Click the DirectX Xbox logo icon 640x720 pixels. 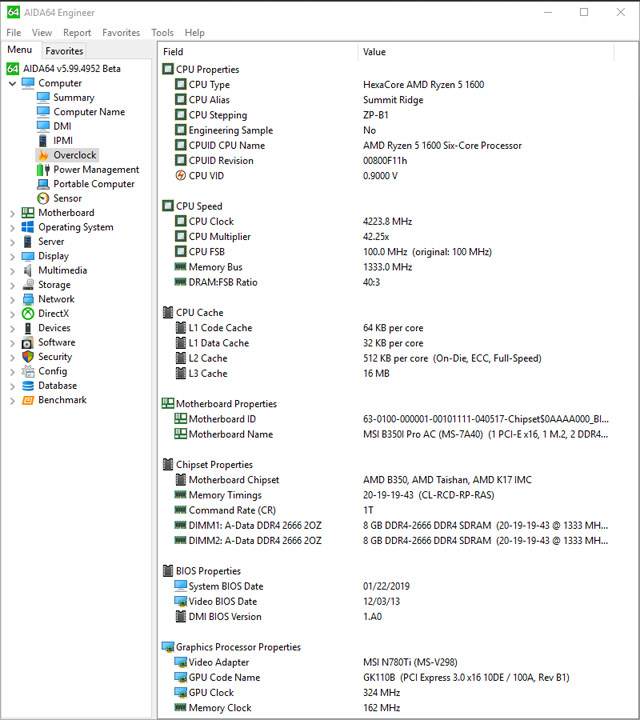[28, 314]
